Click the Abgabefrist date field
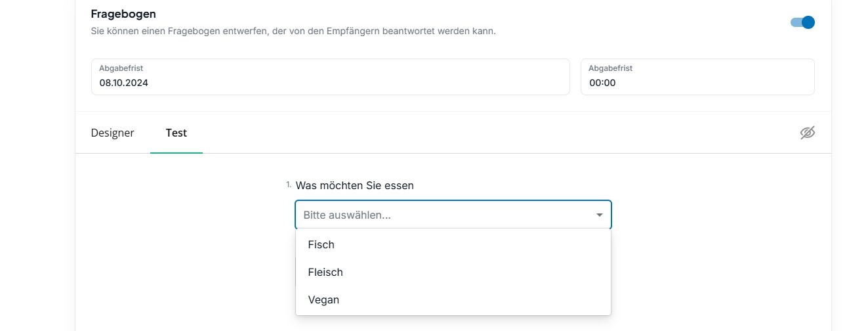Viewport: 868px width, 331px height. (330, 77)
